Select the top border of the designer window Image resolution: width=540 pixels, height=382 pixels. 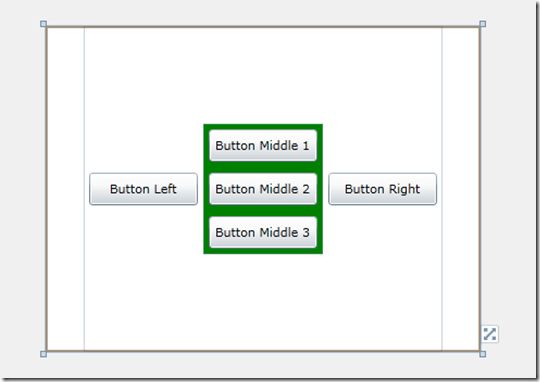263,27
